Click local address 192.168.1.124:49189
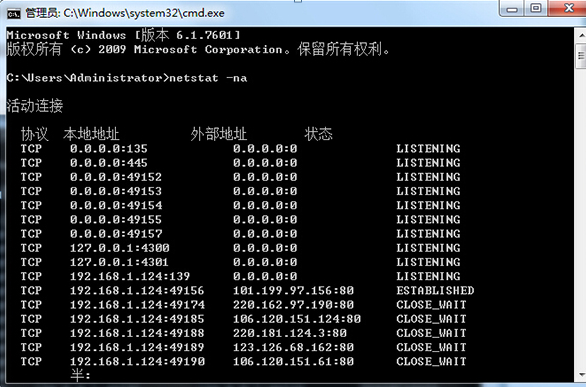 click(x=137, y=347)
